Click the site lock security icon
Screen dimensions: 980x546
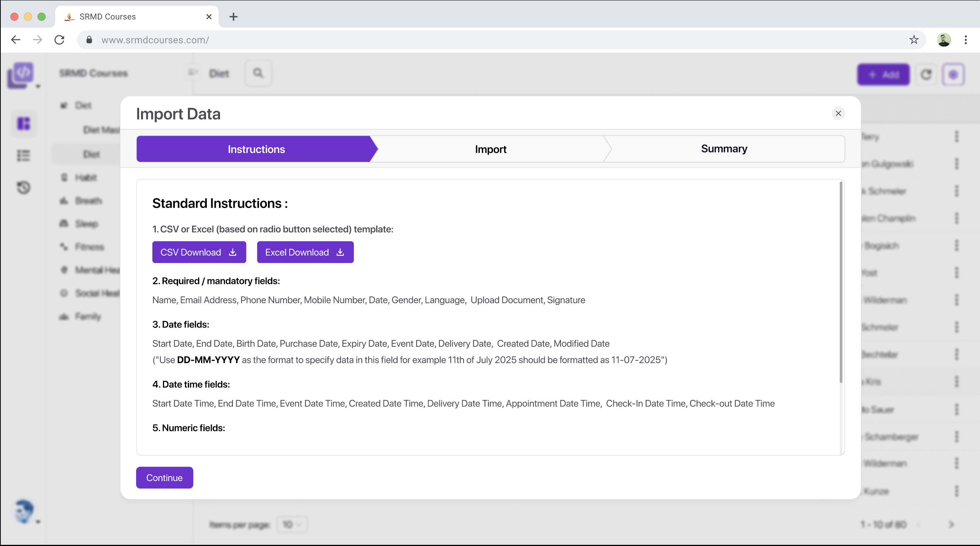click(x=89, y=40)
